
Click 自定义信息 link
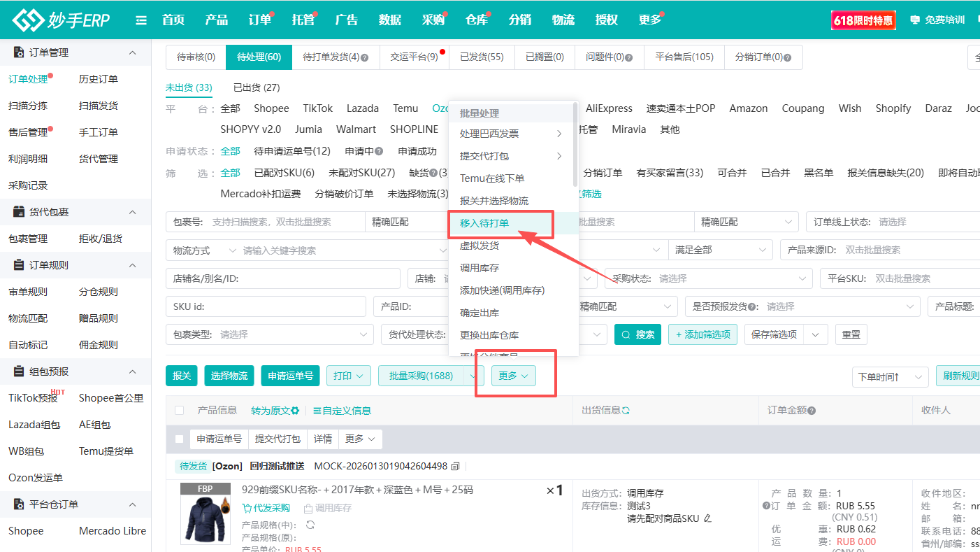342,411
